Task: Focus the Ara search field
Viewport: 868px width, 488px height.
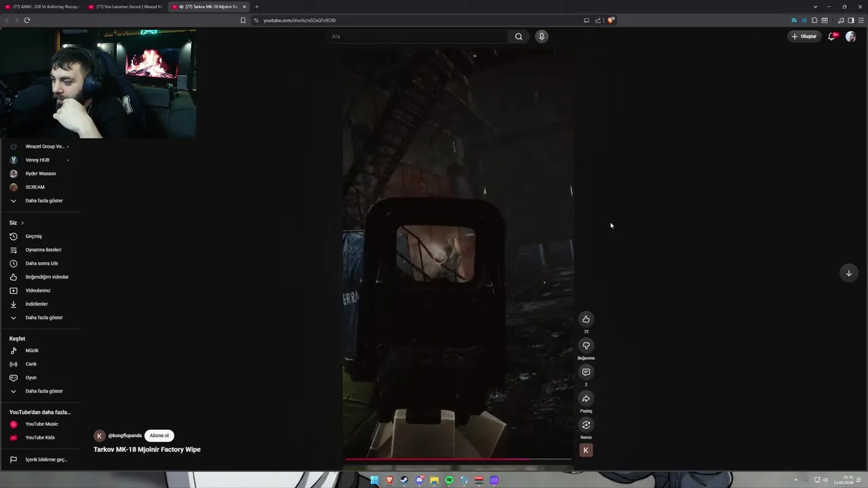Action: pyautogui.click(x=417, y=37)
